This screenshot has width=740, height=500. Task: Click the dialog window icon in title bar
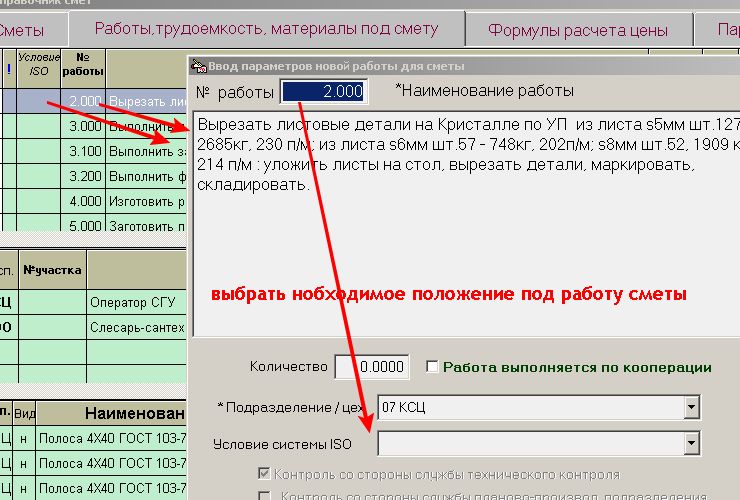click(x=198, y=66)
